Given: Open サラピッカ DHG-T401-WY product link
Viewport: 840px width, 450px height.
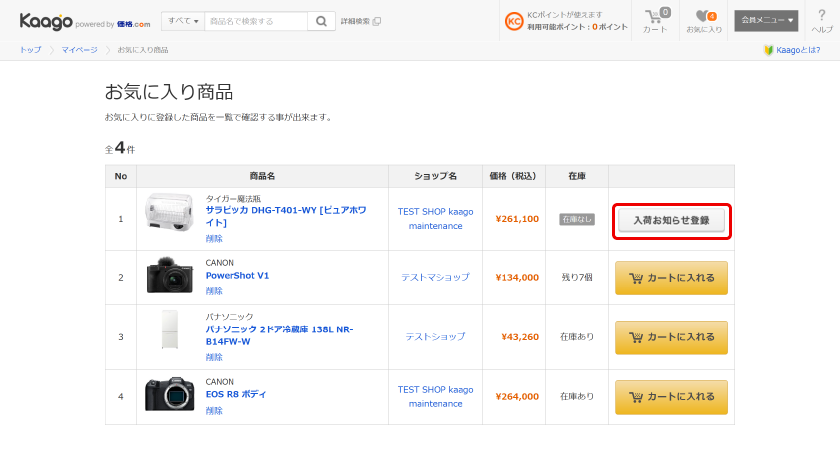Looking at the screenshot, I should click(x=286, y=216).
